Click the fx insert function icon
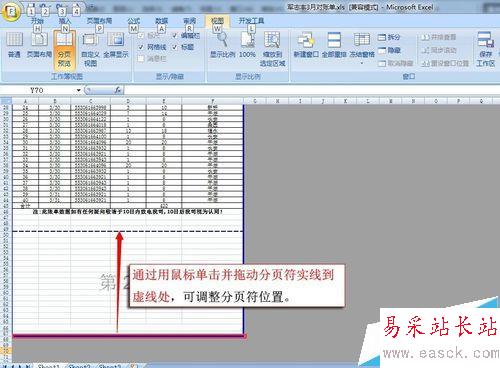 [118, 90]
